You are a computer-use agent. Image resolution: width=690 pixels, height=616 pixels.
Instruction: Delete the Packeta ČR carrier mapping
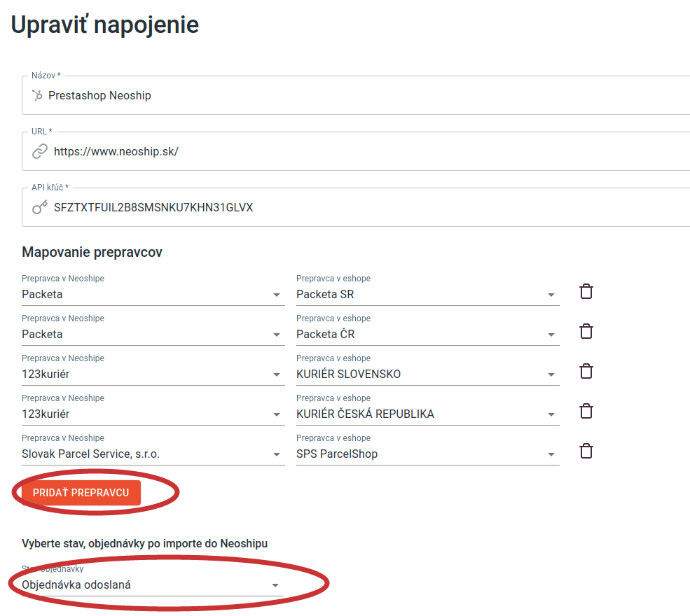pyautogui.click(x=586, y=332)
